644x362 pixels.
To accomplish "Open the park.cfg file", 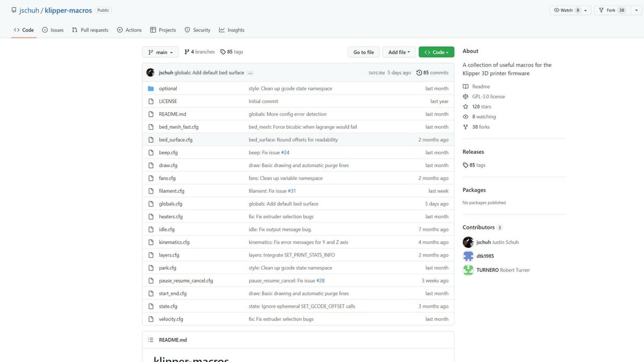I will tap(167, 268).
